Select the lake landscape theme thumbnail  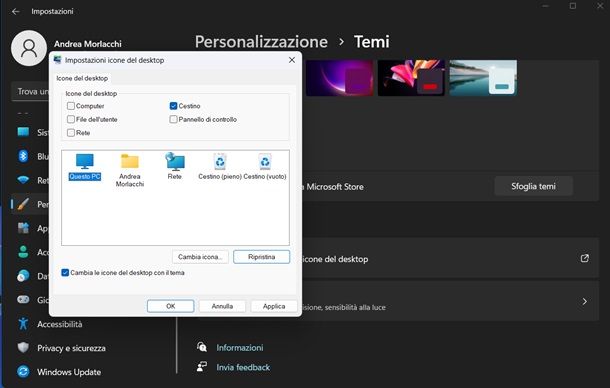[483, 78]
